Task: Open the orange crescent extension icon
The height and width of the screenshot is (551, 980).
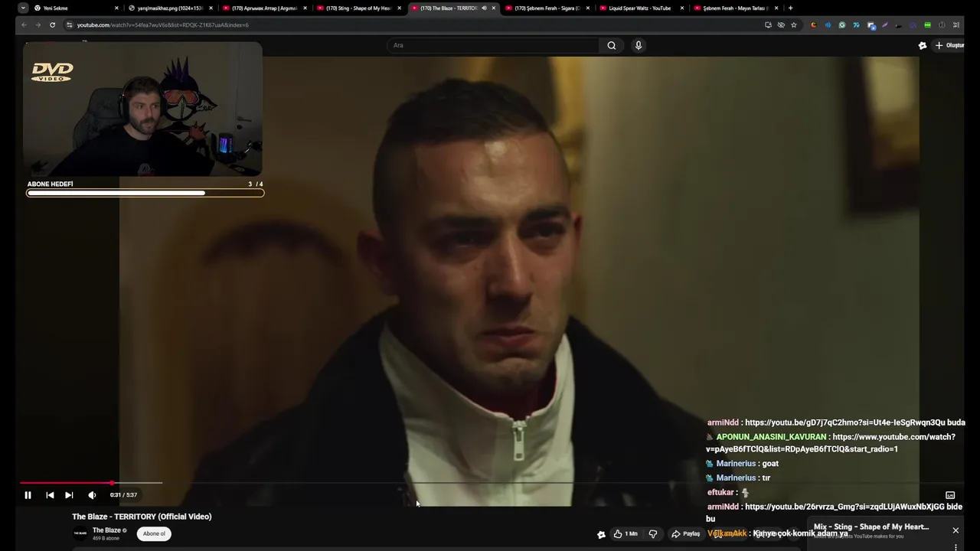Action: 813,24
